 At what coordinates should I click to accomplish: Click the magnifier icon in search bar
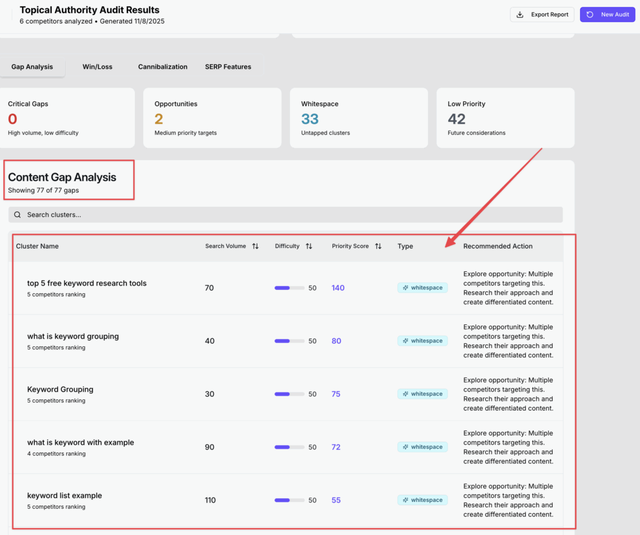pos(18,215)
